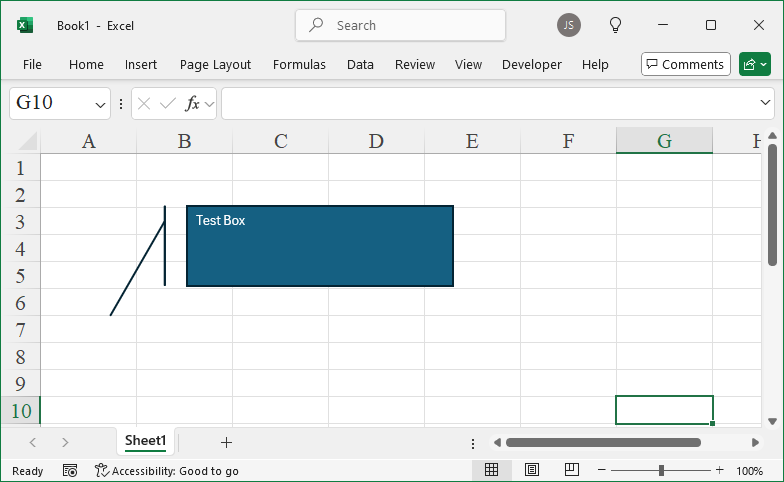The image size is (784, 482).
Task: Click the Insert Function fx icon
Action: pos(192,103)
